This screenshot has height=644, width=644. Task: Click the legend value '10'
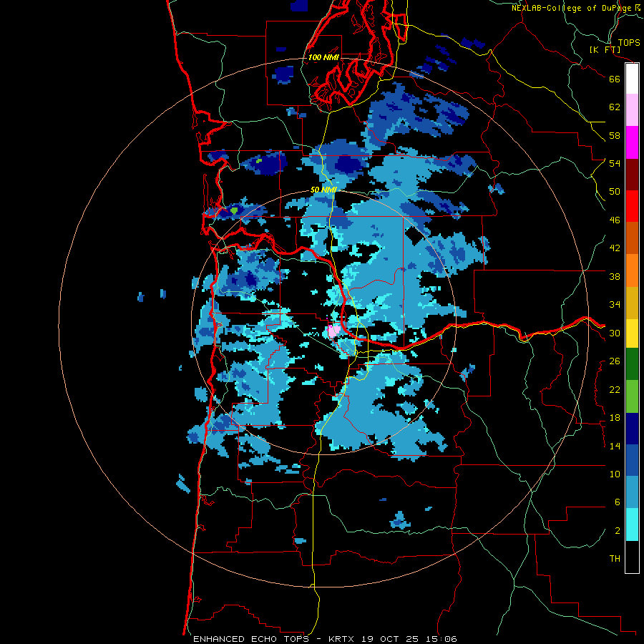(x=615, y=474)
